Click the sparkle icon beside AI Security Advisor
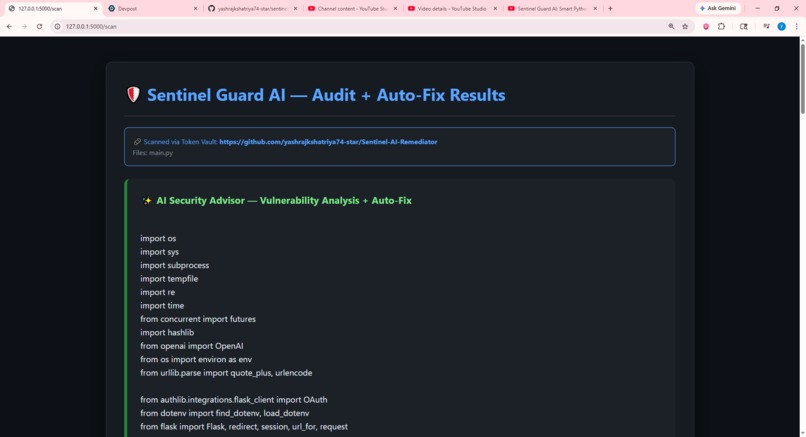The image size is (806, 437). pos(146,201)
